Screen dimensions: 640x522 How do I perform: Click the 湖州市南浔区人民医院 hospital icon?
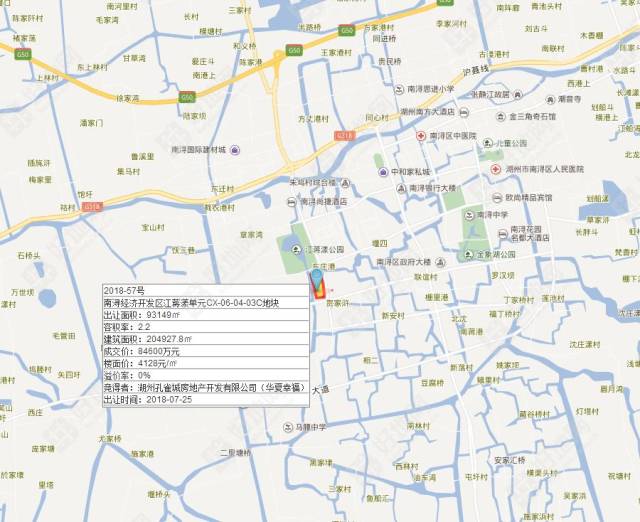[496, 169]
